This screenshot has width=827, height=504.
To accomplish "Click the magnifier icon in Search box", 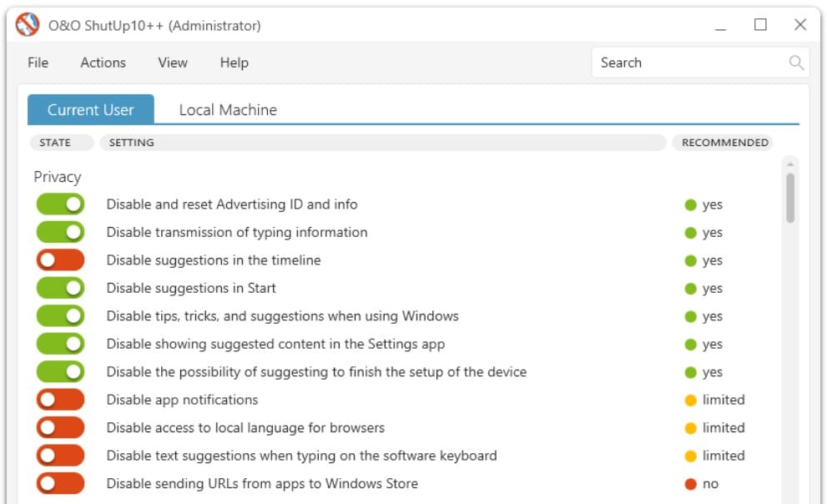I will pyautogui.click(x=796, y=63).
